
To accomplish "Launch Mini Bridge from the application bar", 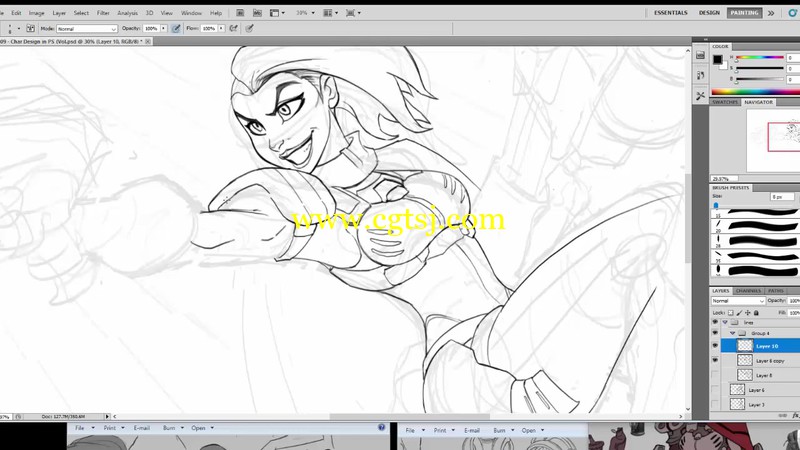I will [x=257, y=13].
